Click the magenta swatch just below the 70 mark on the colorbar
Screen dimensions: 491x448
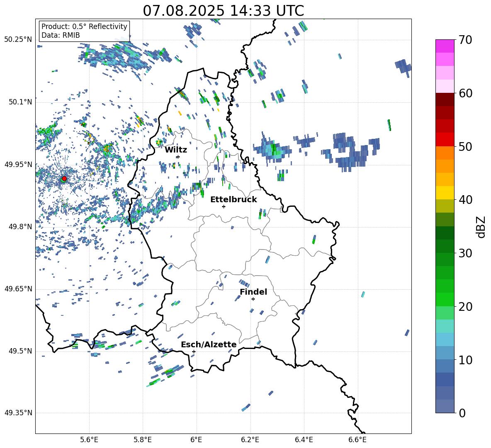click(445, 46)
